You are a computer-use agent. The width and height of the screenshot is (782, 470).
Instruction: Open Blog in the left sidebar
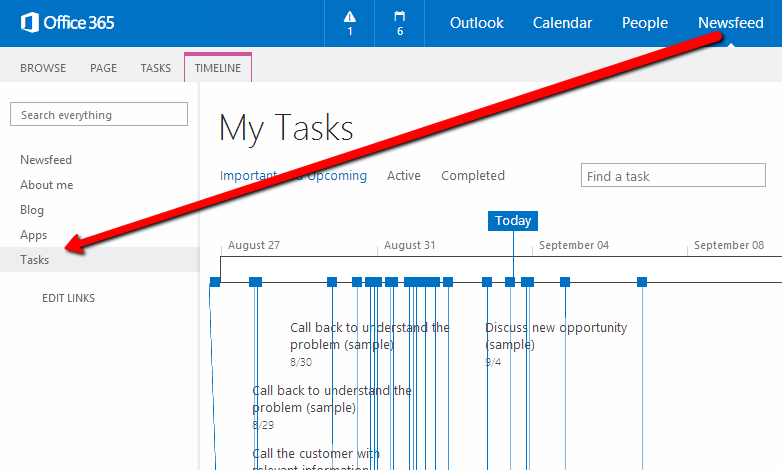[32, 210]
